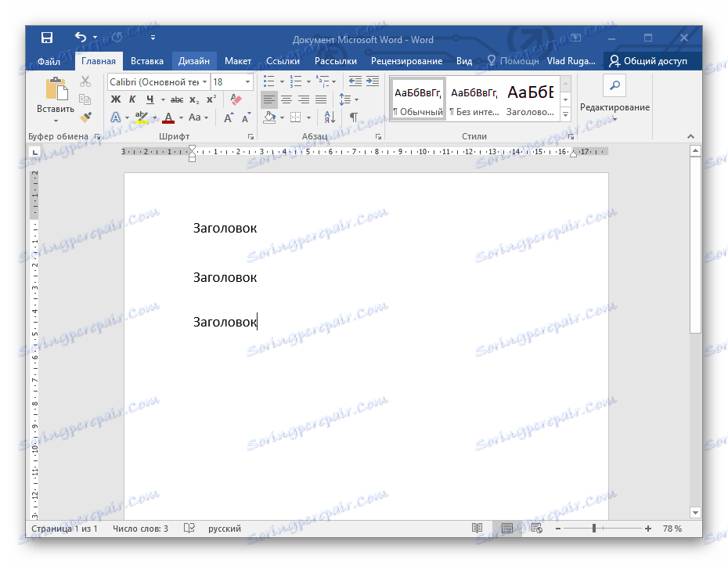
Task: Apply bulleted list
Action: (268, 81)
